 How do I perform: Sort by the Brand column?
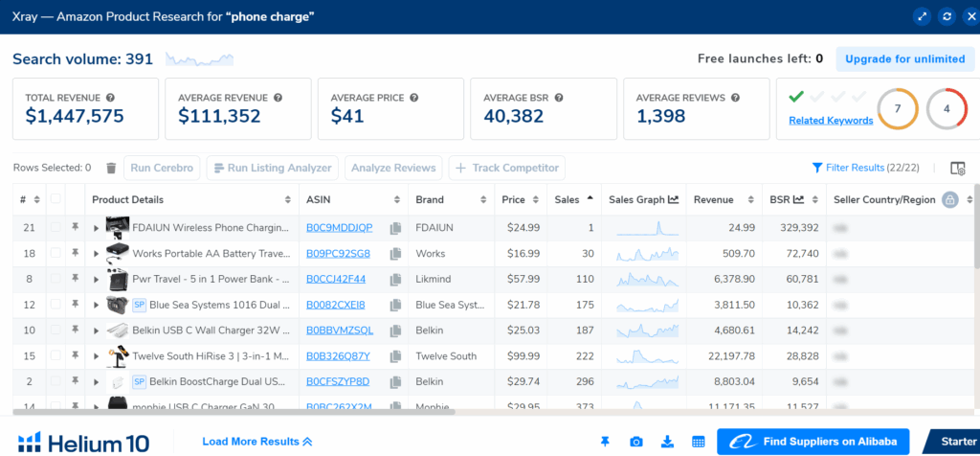coord(483,200)
